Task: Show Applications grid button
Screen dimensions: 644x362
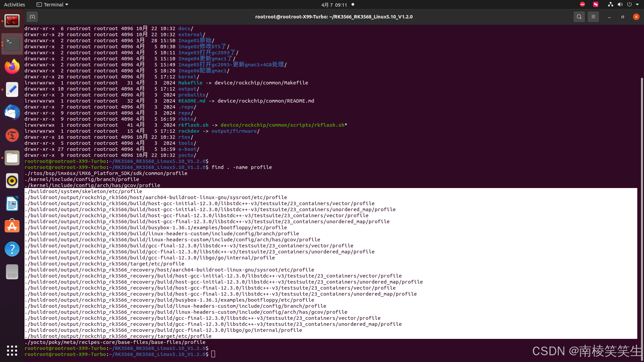Action: [12, 351]
